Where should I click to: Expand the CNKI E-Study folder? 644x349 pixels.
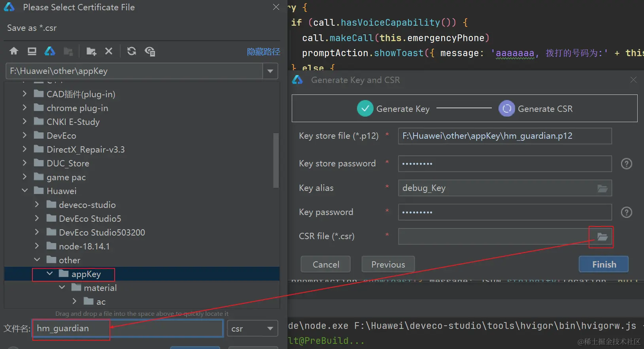(x=25, y=121)
